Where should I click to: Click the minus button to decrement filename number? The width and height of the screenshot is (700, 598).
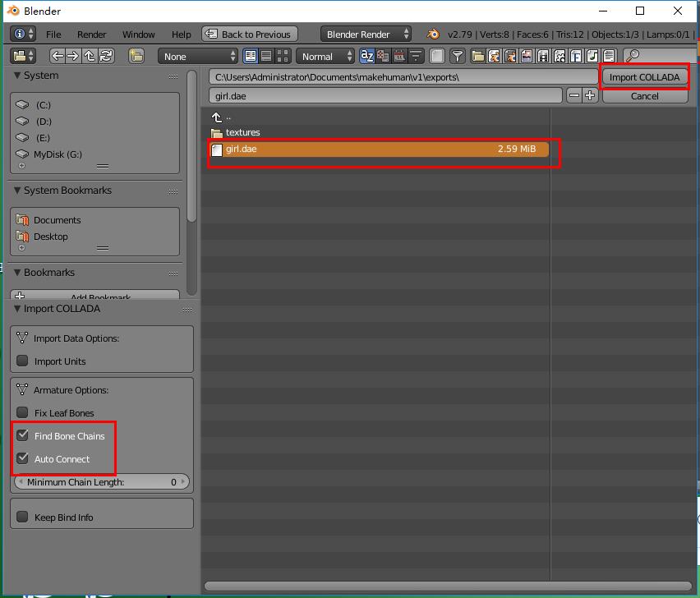[x=574, y=95]
